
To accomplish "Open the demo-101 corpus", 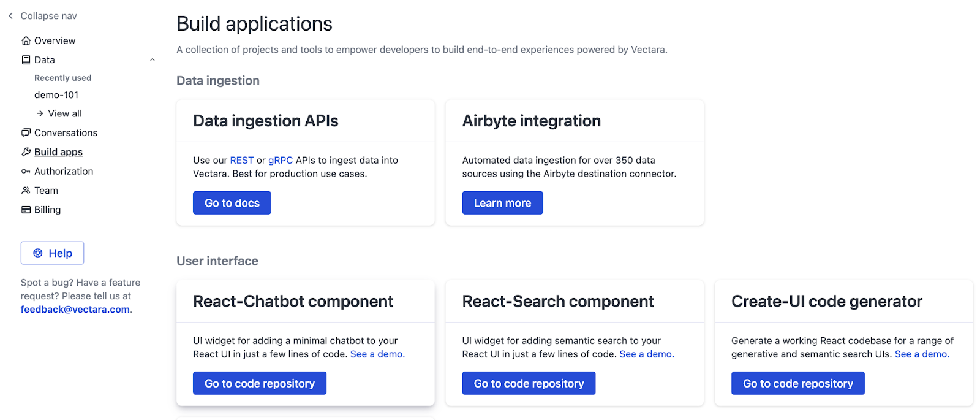I will pos(56,95).
